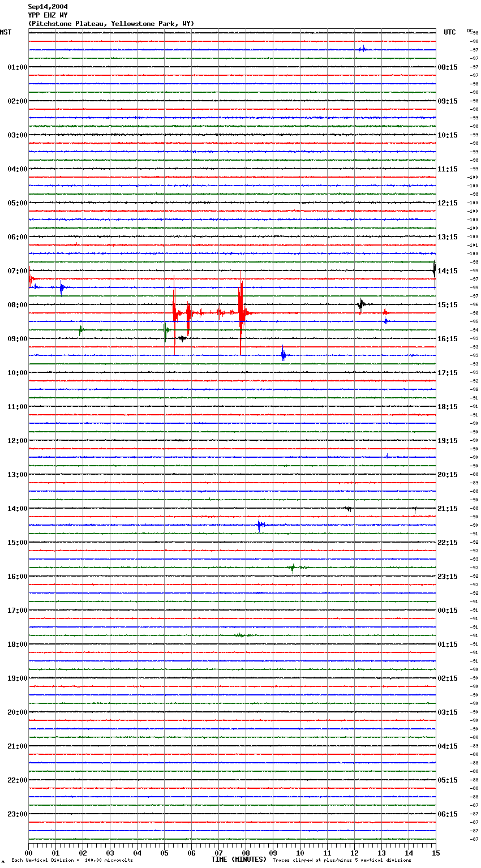This screenshot has width=481, height=868.
Task: Click the 'DC' offset column heading
Action: pos(470,30)
